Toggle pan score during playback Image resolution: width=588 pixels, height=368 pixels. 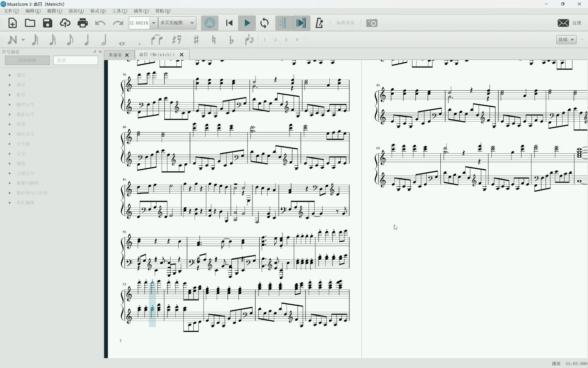pyautogui.click(x=301, y=23)
